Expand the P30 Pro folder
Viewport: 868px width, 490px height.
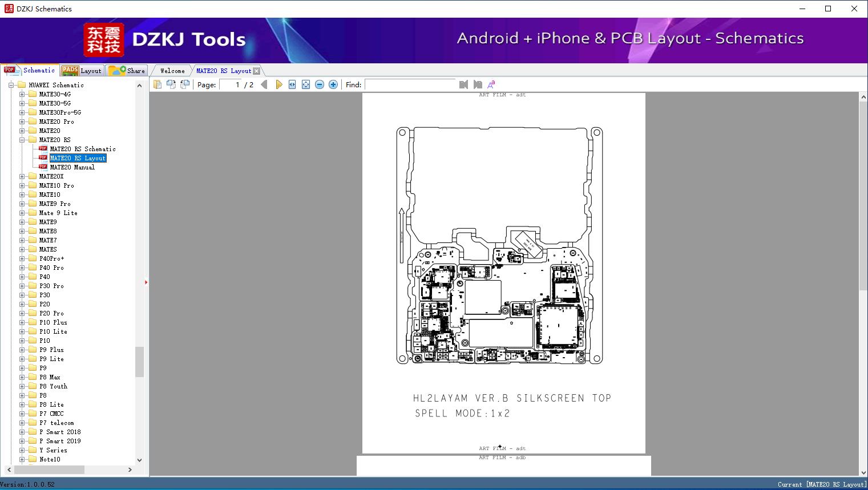coord(22,286)
